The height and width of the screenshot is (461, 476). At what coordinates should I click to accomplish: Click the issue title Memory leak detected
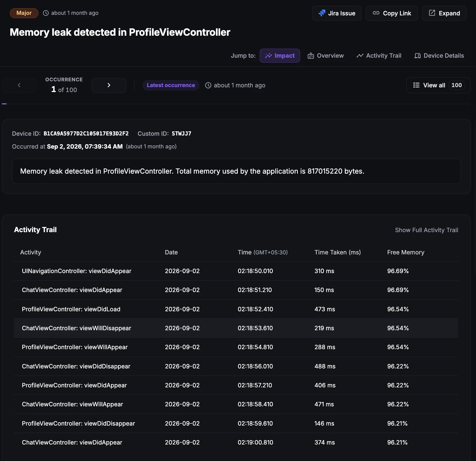(x=120, y=32)
